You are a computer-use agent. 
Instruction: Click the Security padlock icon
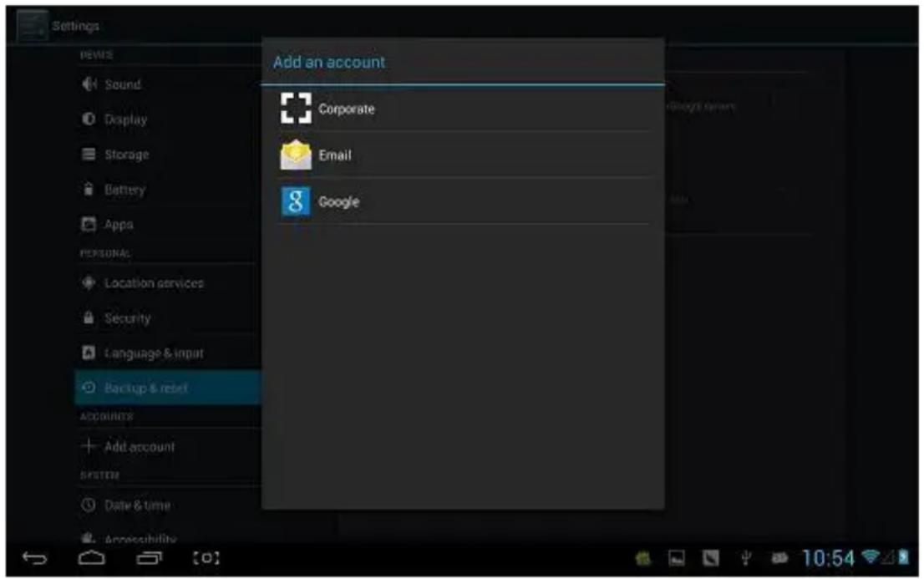click(89, 317)
